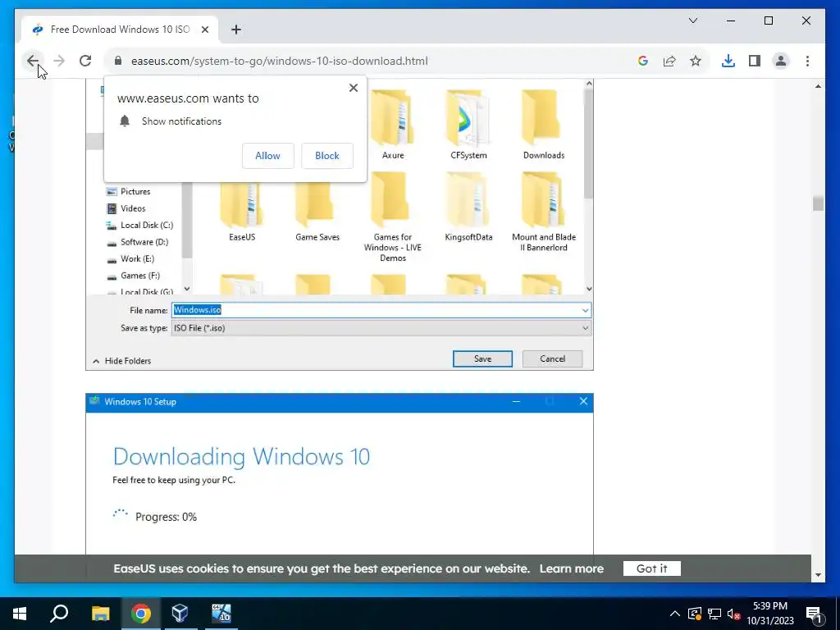Select Local Disk (C:) in the tree

pos(139,225)
